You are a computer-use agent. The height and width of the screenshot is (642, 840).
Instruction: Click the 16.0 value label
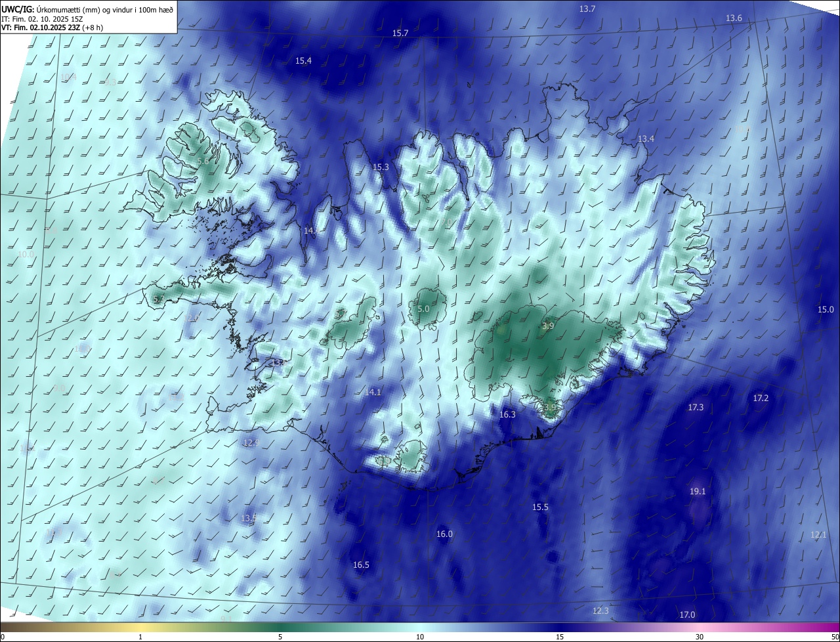click(x=444, y=534)
